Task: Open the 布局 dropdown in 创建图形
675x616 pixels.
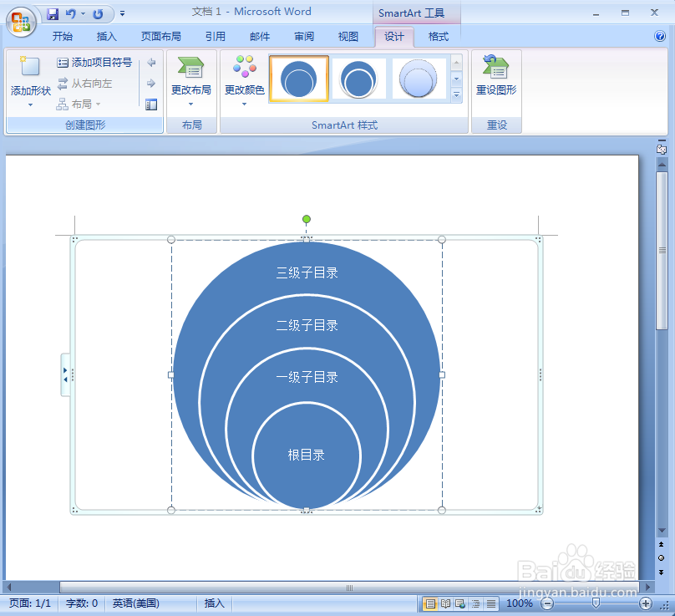Action: coord(79,104)
